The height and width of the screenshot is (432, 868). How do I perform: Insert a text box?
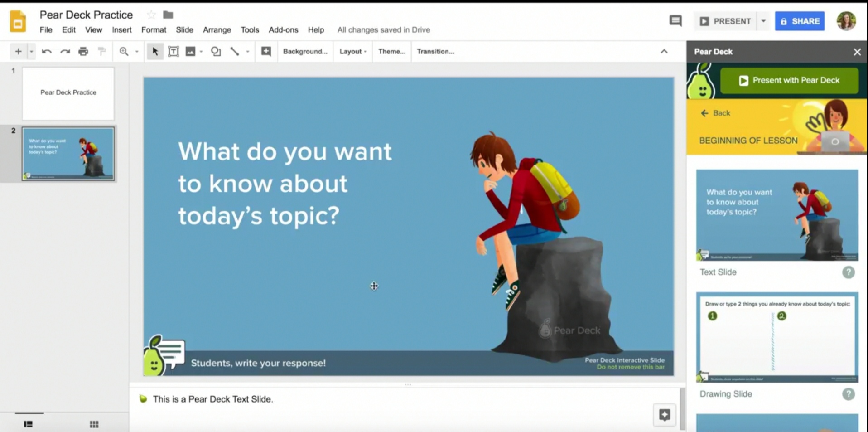click(x=173, y=51)
